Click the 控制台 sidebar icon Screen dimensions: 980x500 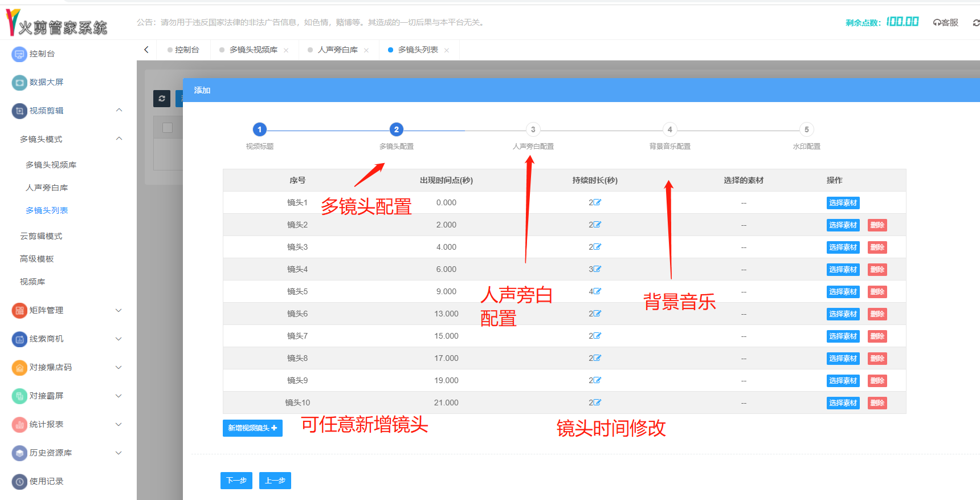19,54
